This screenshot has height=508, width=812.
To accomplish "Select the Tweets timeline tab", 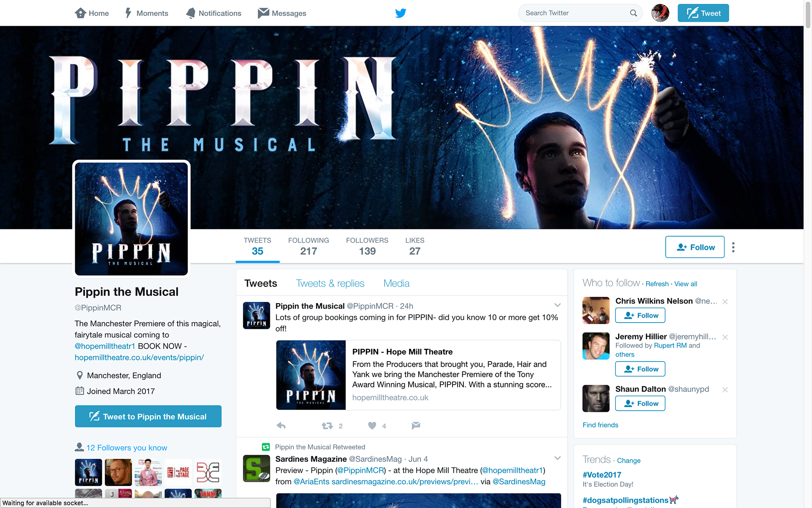I will click(x=261, y=283).
